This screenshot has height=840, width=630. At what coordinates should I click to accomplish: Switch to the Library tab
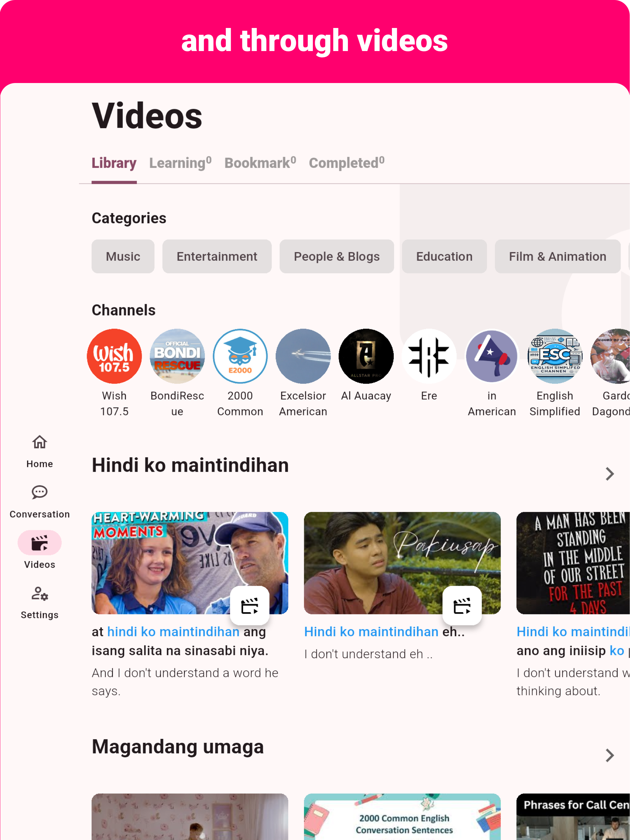[x=114, y=163]
